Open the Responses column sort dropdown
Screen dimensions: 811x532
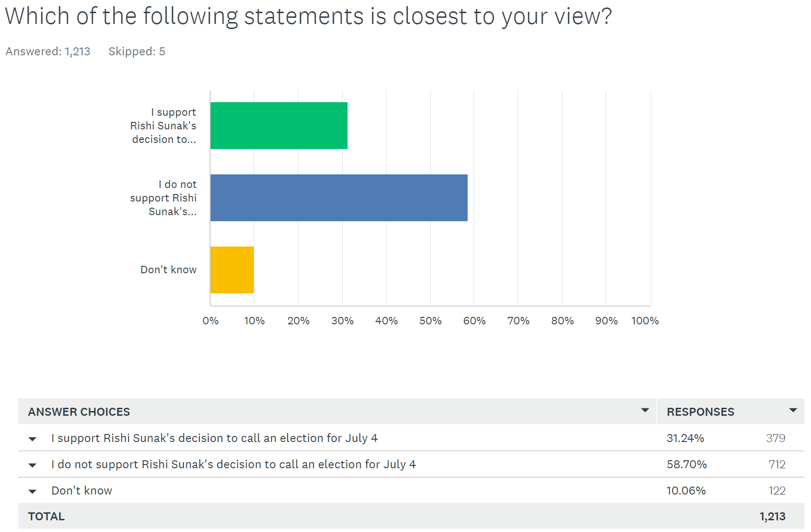[793, 411]
